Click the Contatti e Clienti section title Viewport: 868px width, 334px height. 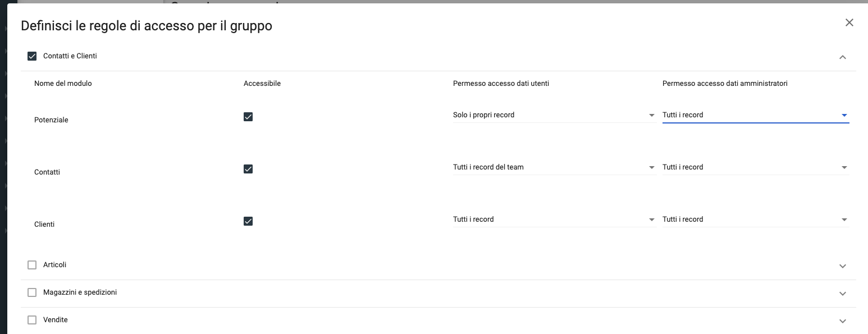pyautogui.click(x=70, y=56)
